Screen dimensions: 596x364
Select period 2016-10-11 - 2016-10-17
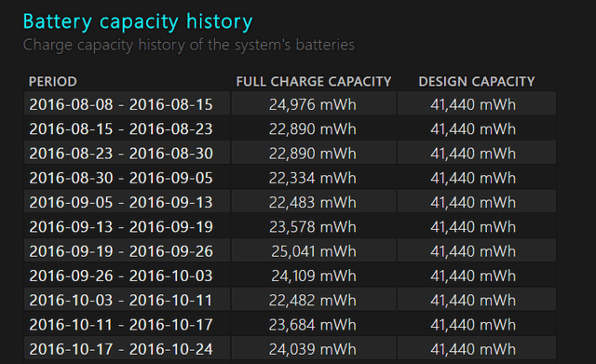(x=121, y=325)
